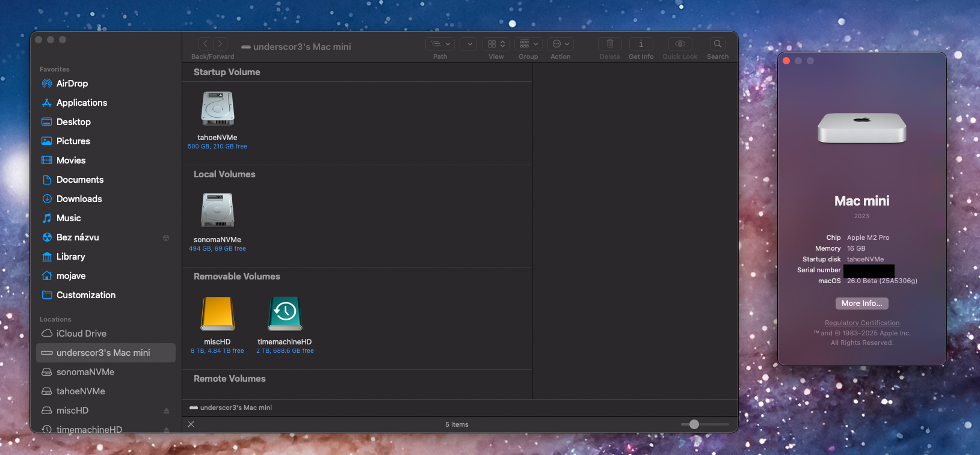Open the chevron dropdown next to Path
980x455 pixels.
click(469, 44)
